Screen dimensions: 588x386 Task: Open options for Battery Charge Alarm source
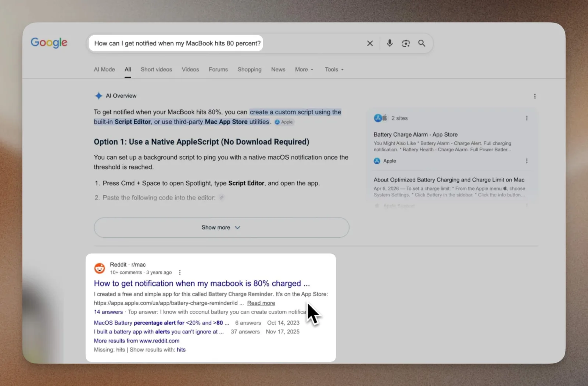point(527,161)
